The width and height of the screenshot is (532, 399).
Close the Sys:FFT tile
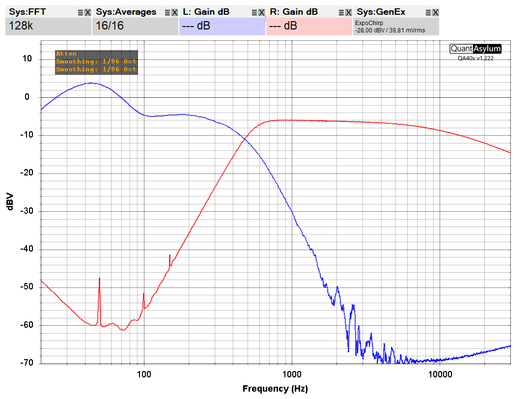(x=88, y=13)
